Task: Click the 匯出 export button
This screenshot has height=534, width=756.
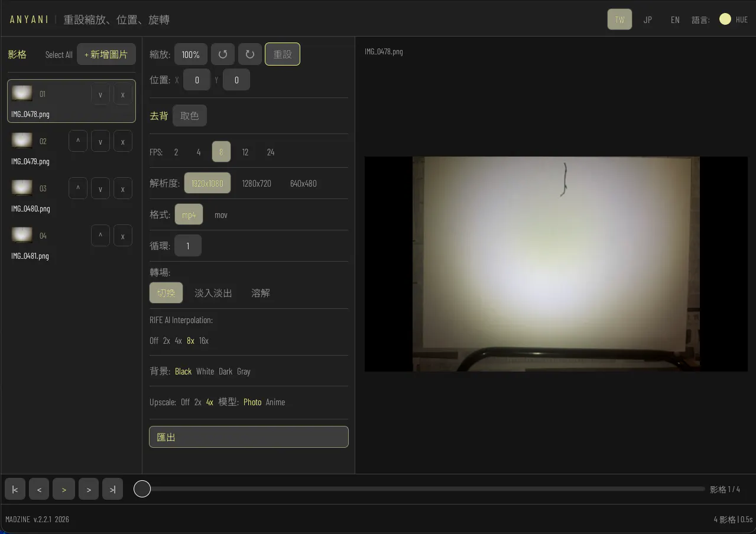Action: coord(249,437)
